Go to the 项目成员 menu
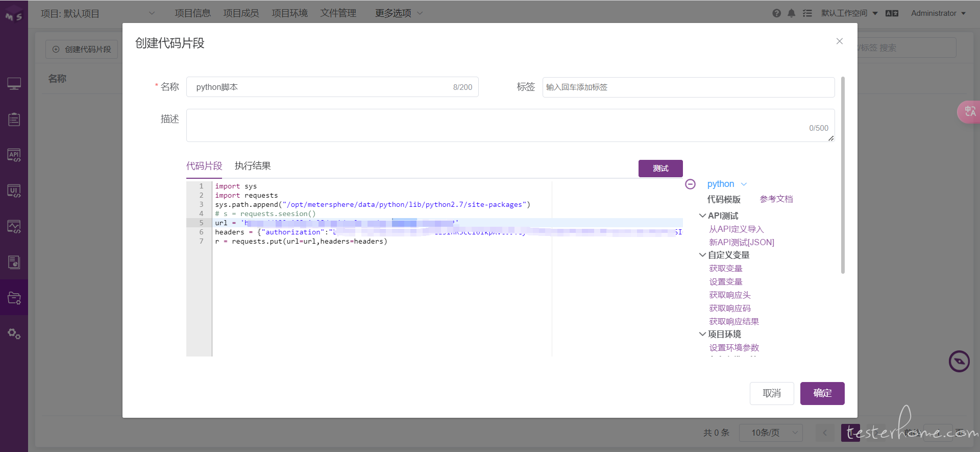This screenshot has height=452, width=980. (x=241, y=13)
